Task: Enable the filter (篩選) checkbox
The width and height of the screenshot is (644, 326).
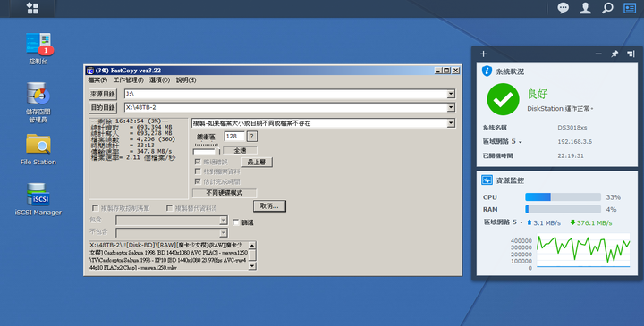Action: 236,222
